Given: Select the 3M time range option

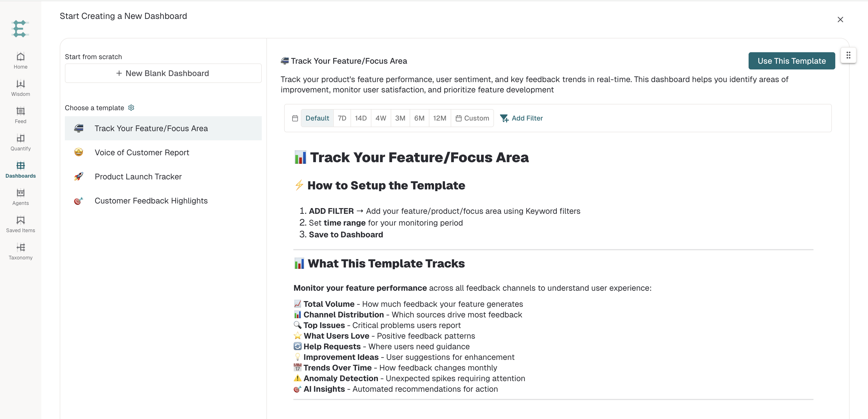Looking at the screenshot, I should [x=400, y=118].
